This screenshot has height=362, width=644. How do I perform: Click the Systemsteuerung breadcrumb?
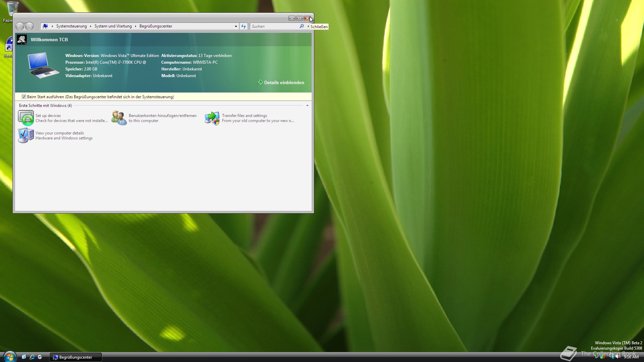point(71,26)
